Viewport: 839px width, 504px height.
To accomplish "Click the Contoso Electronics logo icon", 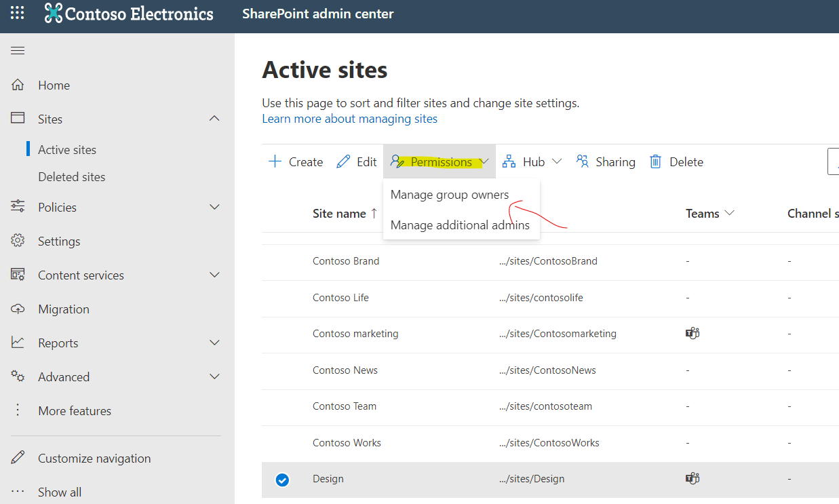I will pos(53,13).
